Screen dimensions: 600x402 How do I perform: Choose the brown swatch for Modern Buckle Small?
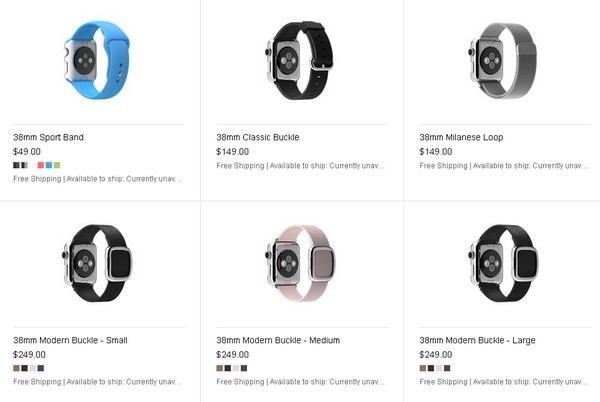[16, 368]
